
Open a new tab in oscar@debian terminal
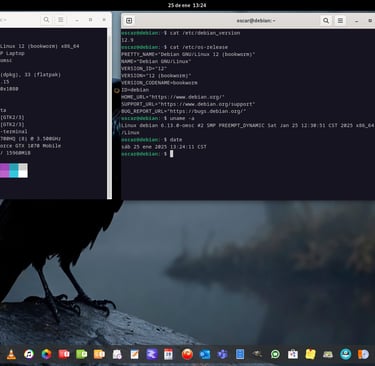coord(129,21)
